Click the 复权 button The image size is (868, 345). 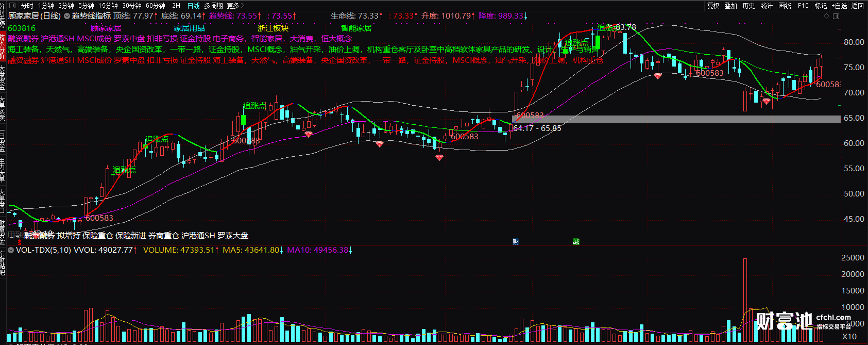click(713, 6)
